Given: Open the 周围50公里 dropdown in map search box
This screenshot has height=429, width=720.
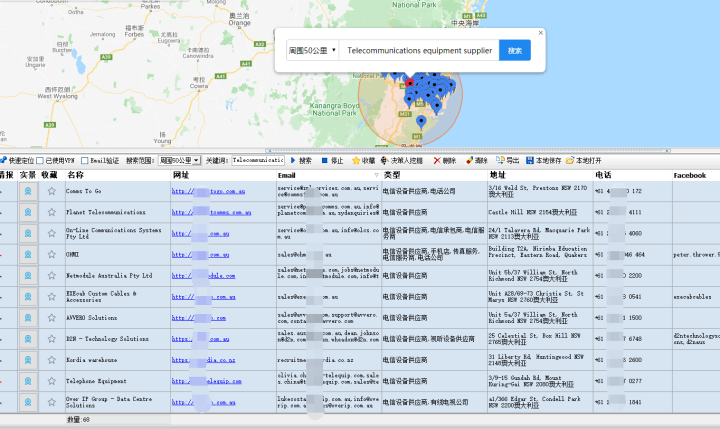Looking at the screenshot, I should pos(312,50).
